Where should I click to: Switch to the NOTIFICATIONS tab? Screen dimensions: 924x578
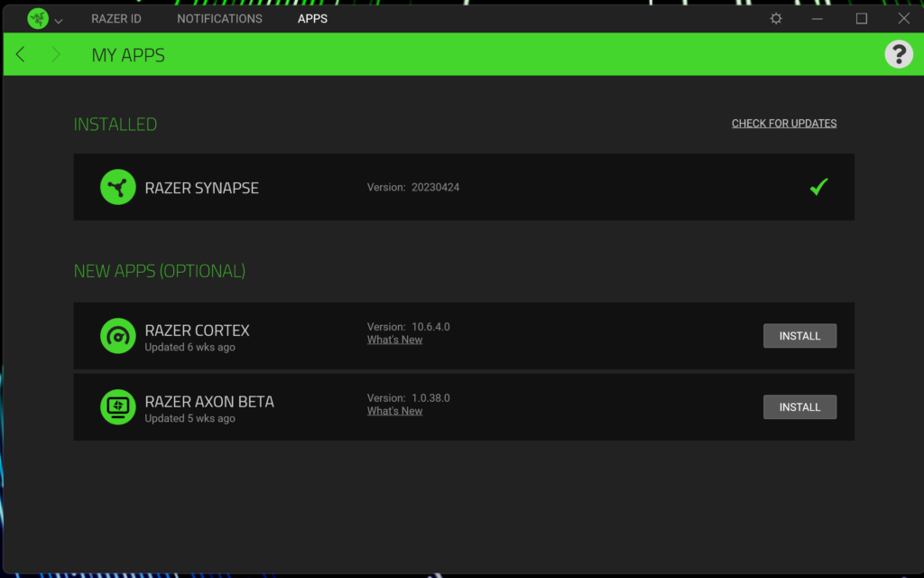point(219,19)
